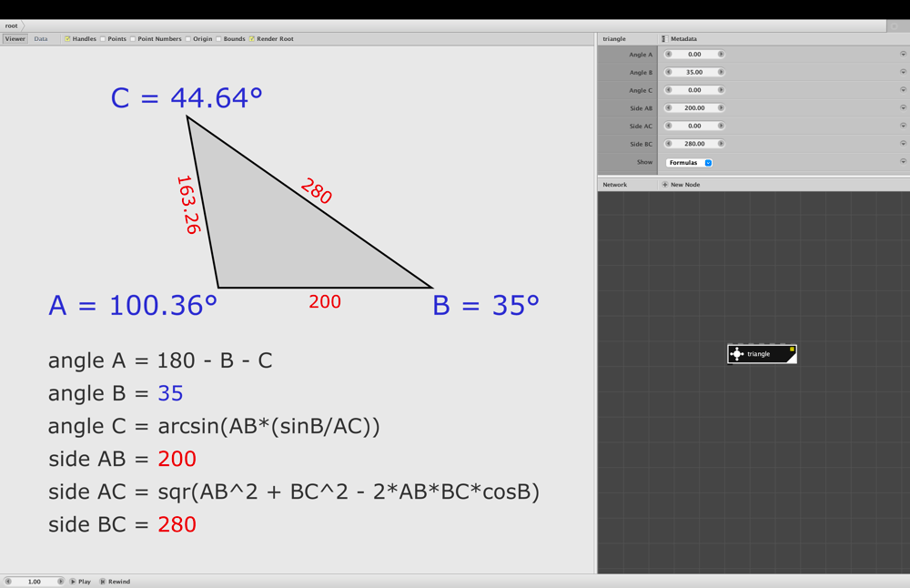
Task: Click the 'angle C = arcsin(...)' formula line
Action: pyautogui.click(x=214, y=426)
